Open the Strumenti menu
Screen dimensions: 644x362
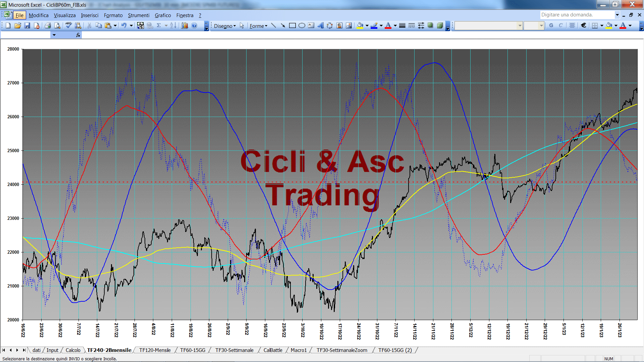point(139,15)
